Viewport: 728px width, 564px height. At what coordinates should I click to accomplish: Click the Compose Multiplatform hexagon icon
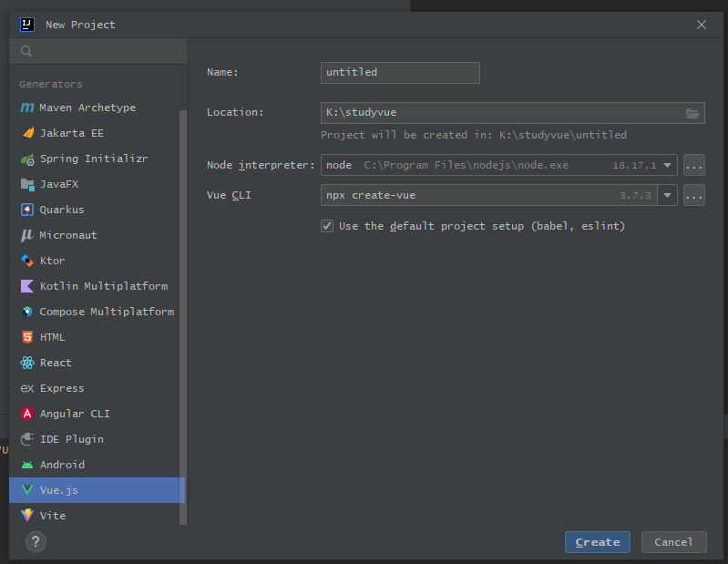point(27,312)
